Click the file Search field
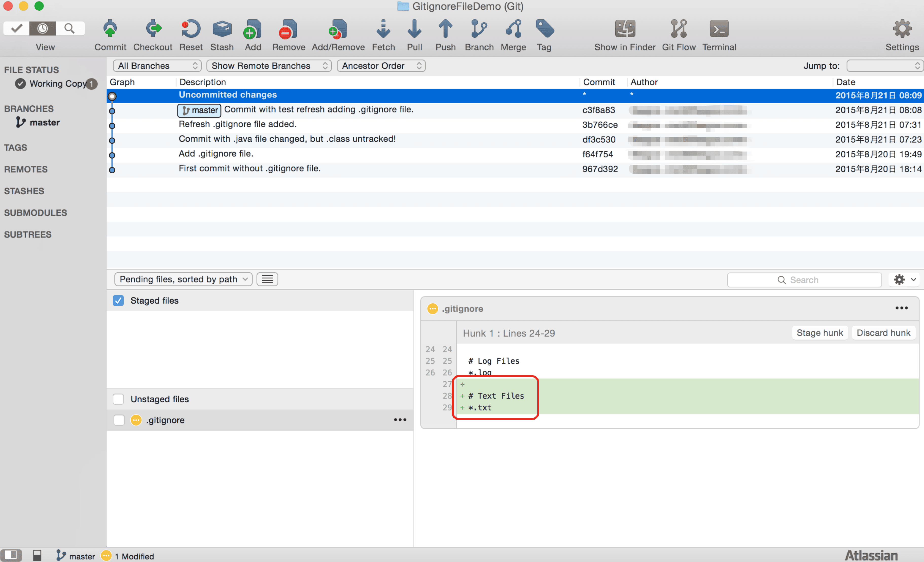This screenshot has height=562, width=924. [x=804, y=280]
